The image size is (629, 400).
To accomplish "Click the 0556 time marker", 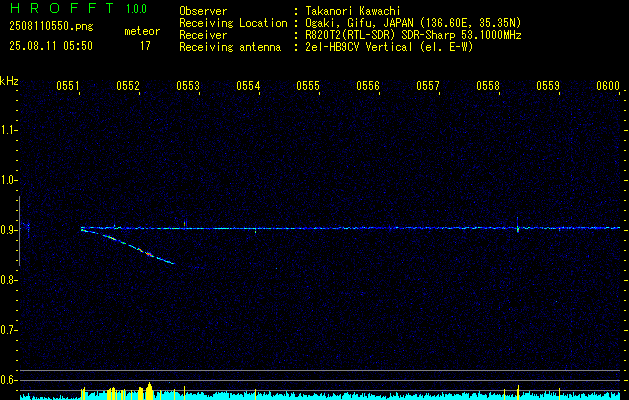I will tap(368, 86).
